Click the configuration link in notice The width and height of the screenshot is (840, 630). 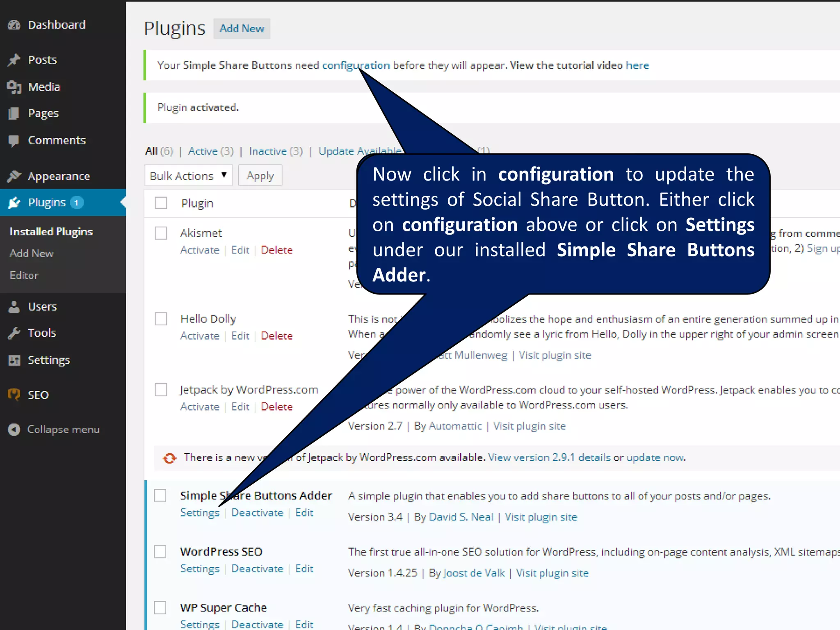(356, 66)
